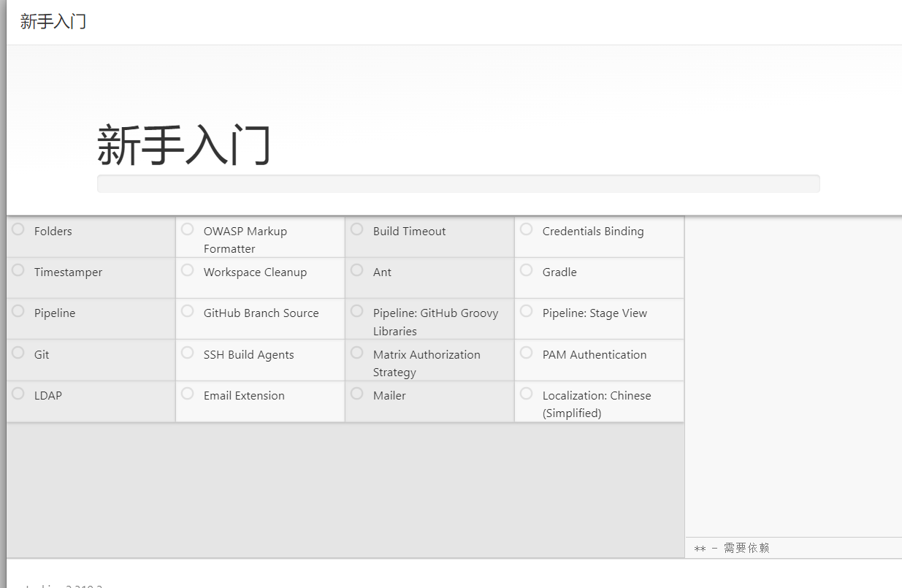The image size is (902, 588).
Task: Toggle the PAM Authentication status circle
Action: coord(527,353)
